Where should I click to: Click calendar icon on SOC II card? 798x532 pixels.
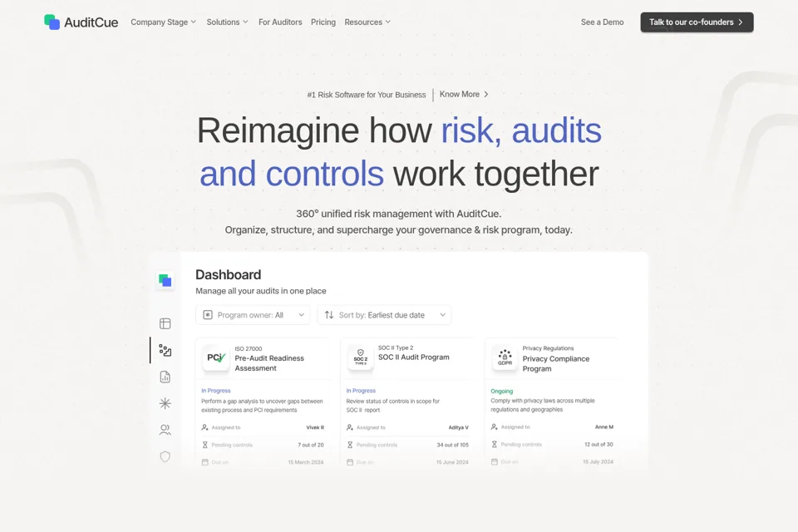pyautogui.click(x=350, y=461)
